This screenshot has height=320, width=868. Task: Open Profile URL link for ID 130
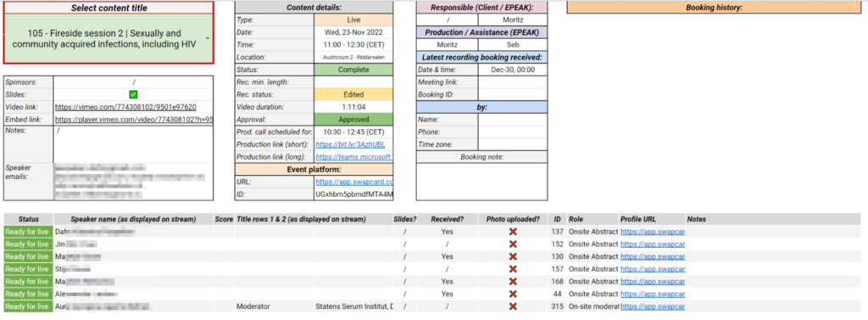pyautogui.click(x=653, y=257)
